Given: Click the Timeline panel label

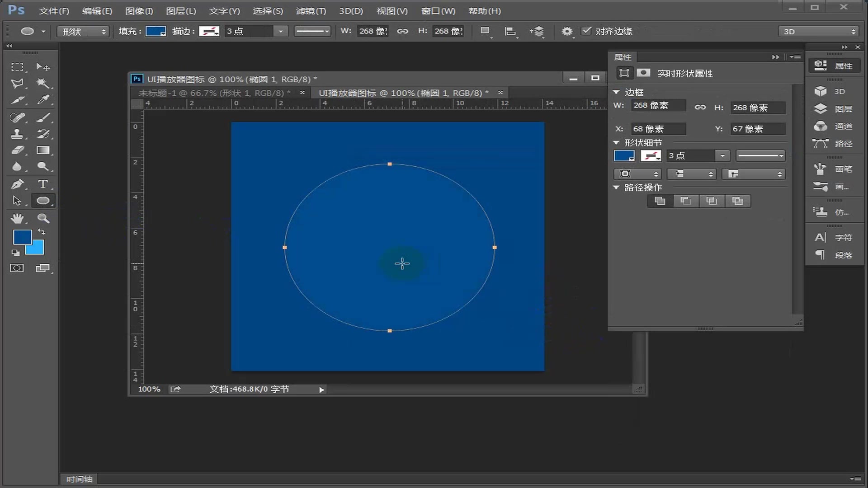Looking at the screenshot, I should click(x=79, y=479).
